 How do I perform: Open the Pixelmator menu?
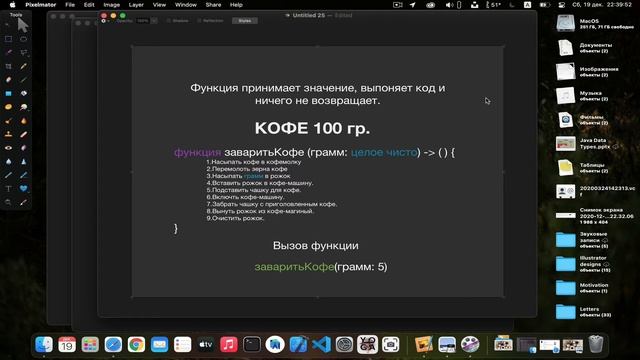40,5
